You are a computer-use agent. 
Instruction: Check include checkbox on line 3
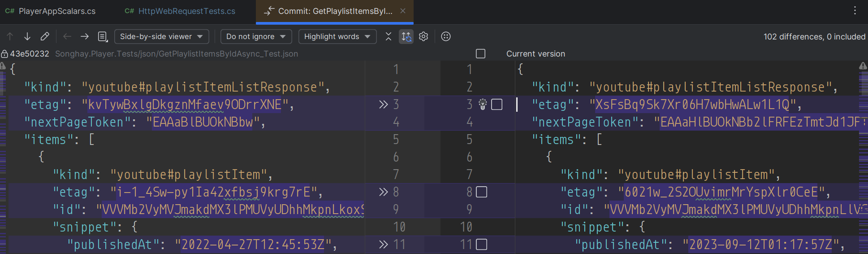pos(497,105)
